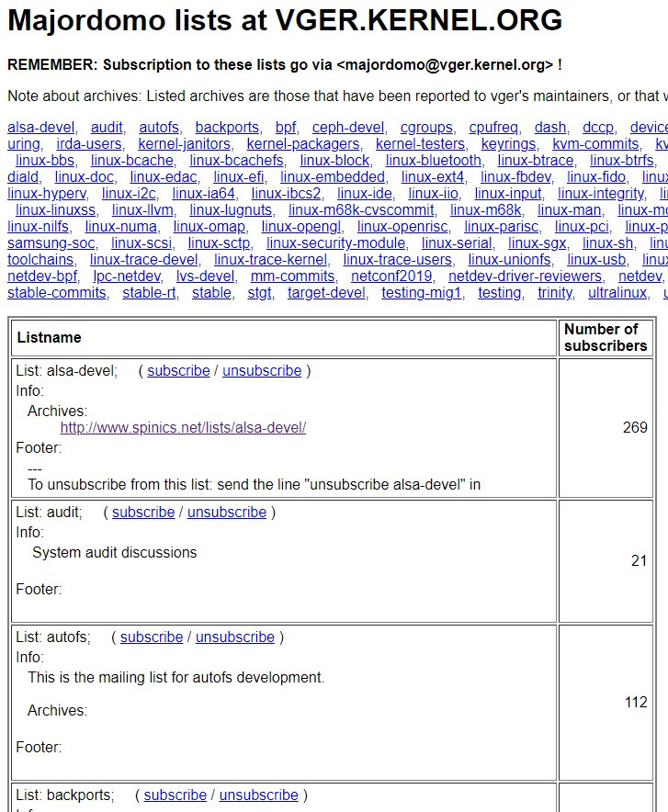668x812 pixels.
Task: Open the linux-doc link
Action: [84, 177]
